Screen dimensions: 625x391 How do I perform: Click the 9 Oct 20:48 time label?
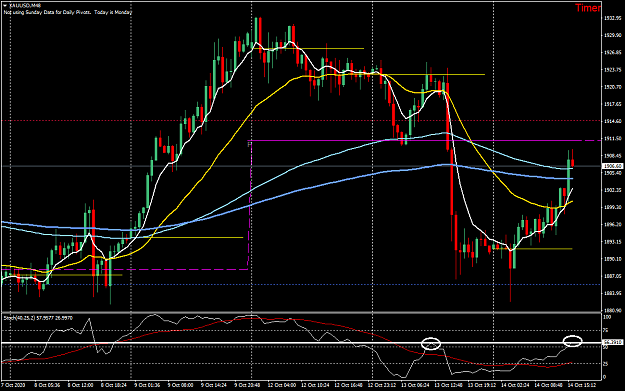tap(247, 385)
